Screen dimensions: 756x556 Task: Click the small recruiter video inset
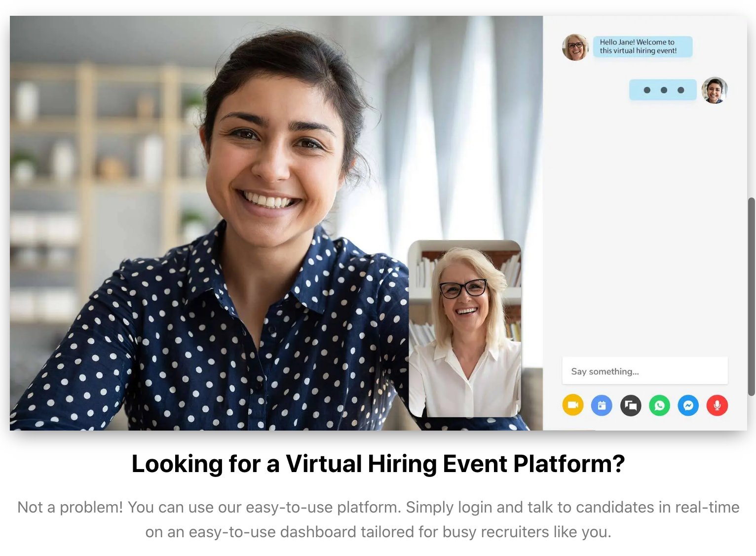click(x=465, y=329)
